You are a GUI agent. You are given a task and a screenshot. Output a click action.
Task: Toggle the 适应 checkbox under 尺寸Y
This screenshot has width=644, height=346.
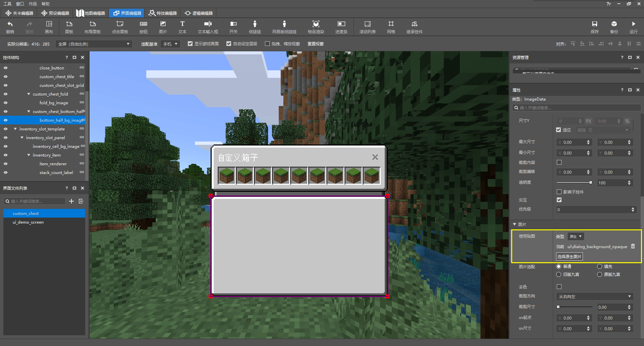pyautogui.click(x=558, y=130)
